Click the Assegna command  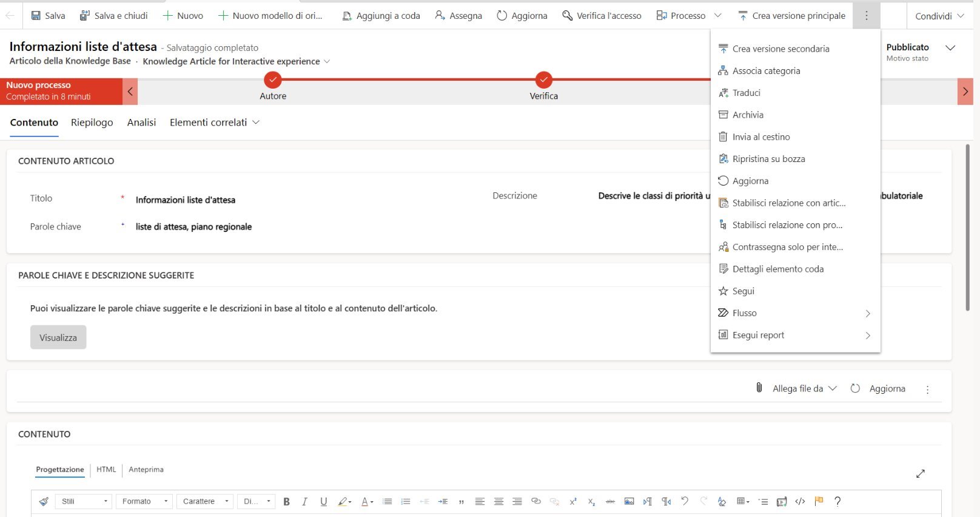[x=458, y=16]
